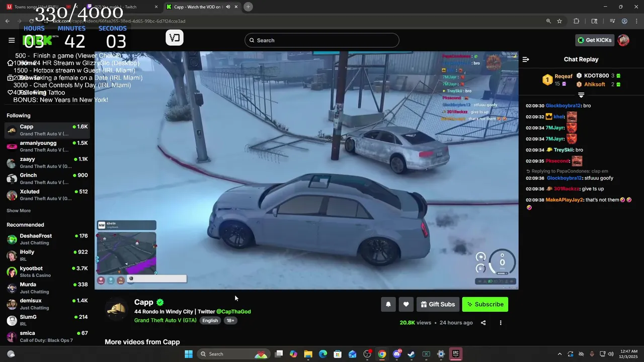Click the Kick search field
Viewport: 644px width, 362px height.
[322, 40]
